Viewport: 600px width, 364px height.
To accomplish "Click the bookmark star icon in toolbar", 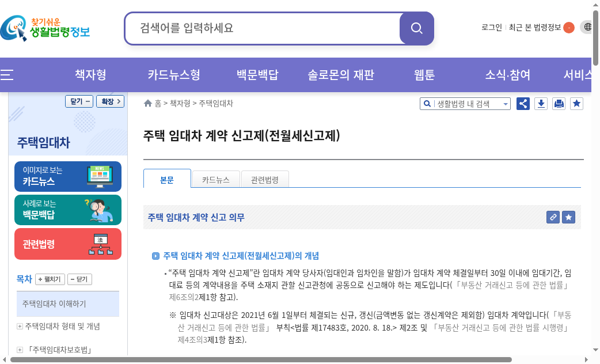I will coord(576,104).
